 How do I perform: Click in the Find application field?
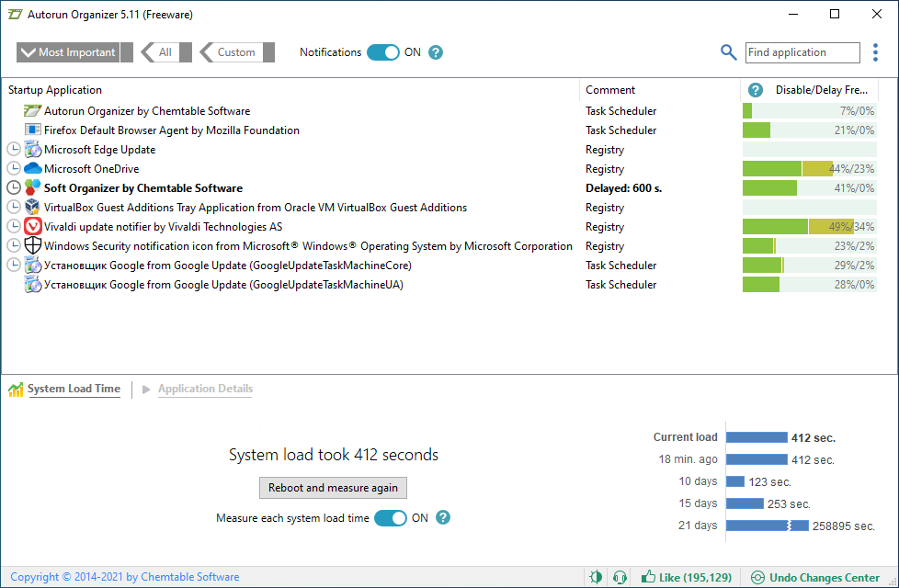click(x=802, y=52)
